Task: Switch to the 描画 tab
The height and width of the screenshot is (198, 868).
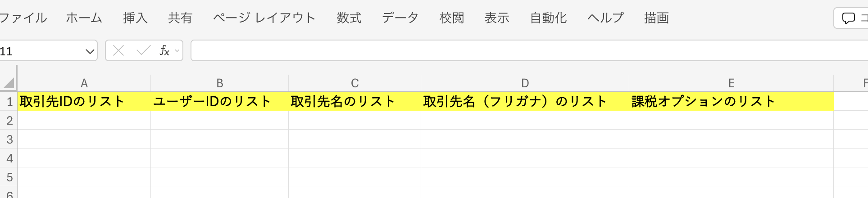Action: click(656, 18)
